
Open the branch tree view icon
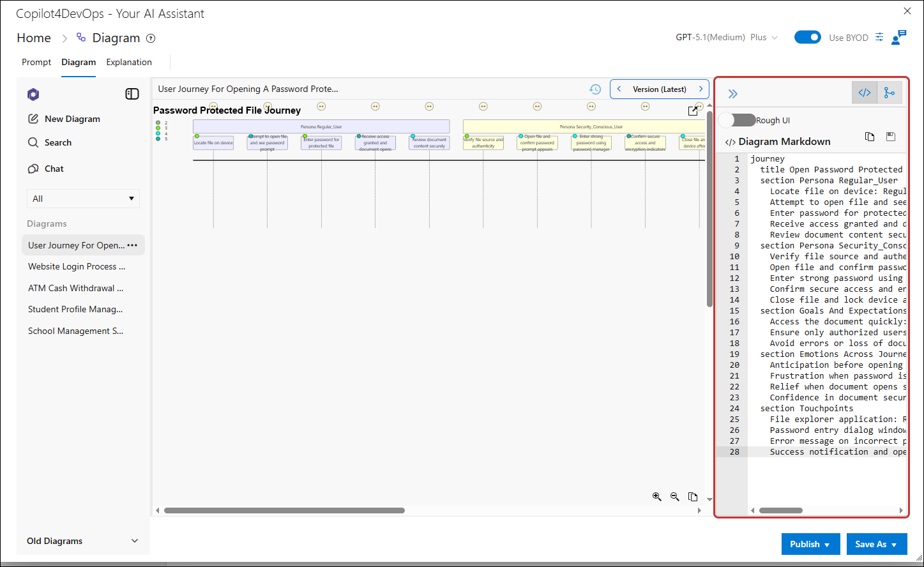(x=890, y=93)
